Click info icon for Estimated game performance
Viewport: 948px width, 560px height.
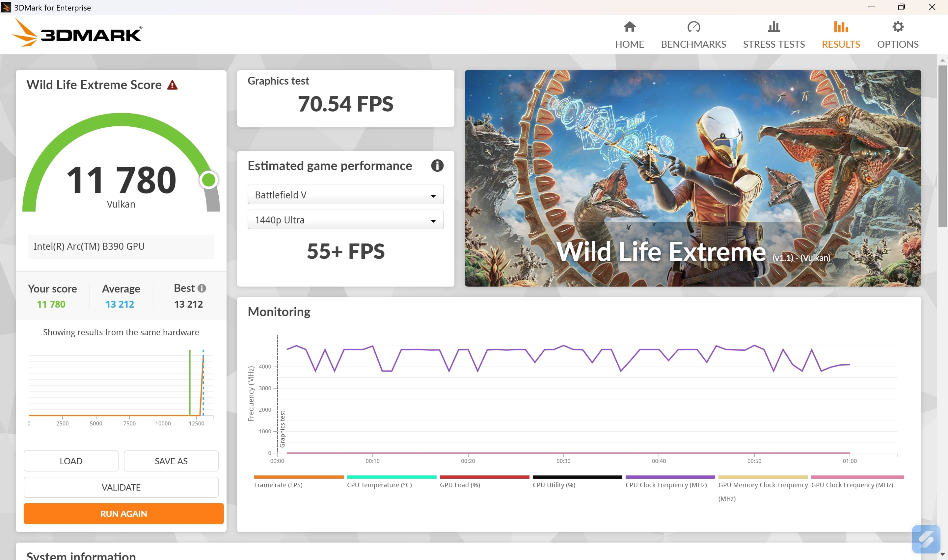coord(437,165)
